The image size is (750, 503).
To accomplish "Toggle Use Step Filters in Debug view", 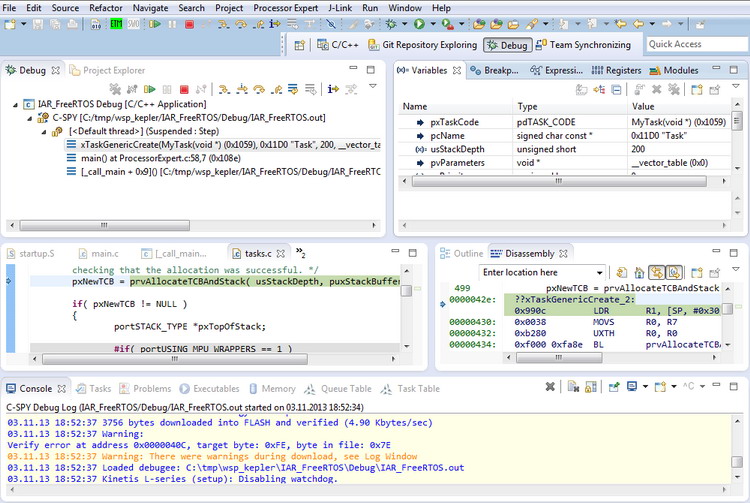I will [351, 89].
